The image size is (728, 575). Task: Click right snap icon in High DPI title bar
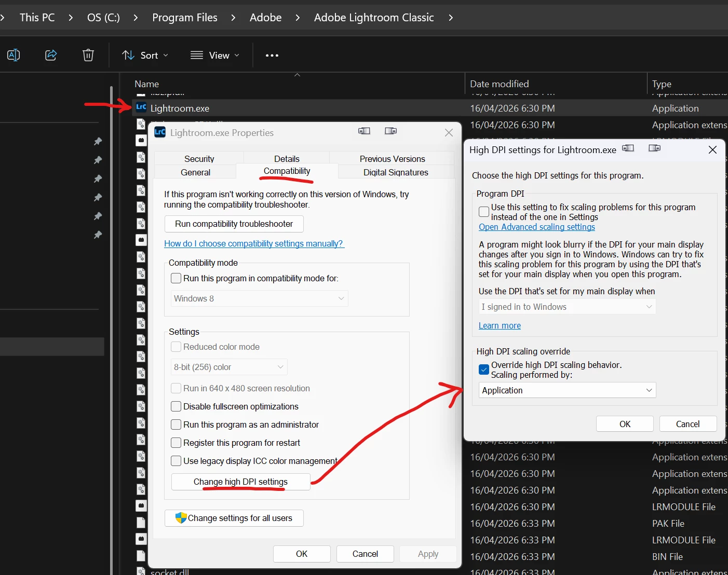655,148
